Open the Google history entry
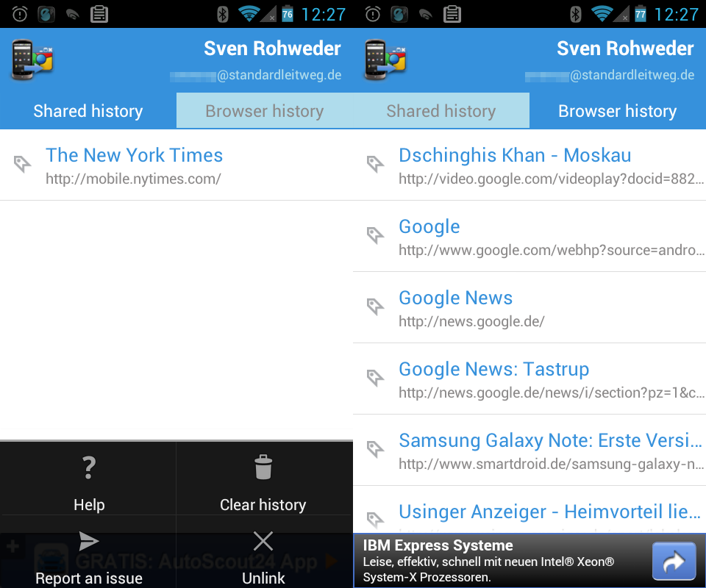 pos(529,236)
